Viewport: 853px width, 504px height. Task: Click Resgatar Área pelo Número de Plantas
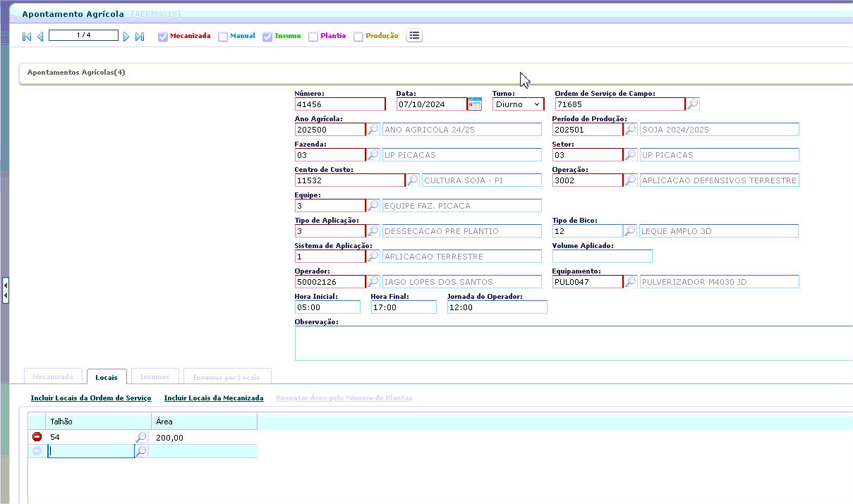(344, 398)
